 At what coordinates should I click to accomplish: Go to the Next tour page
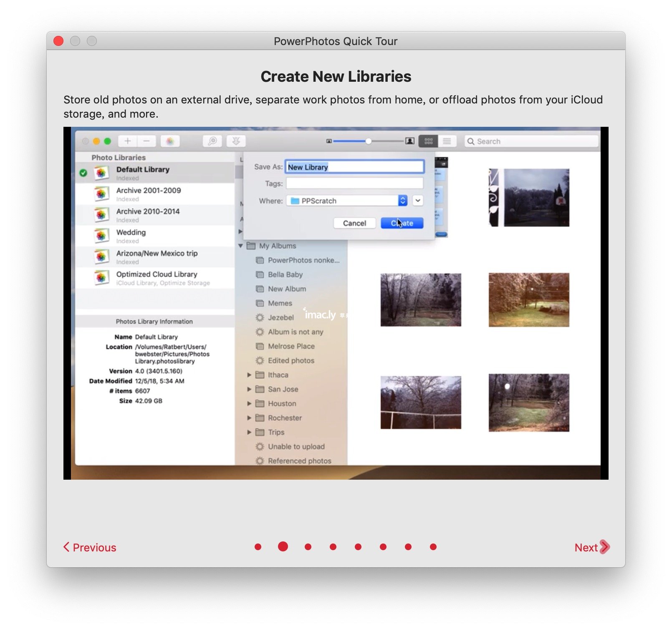click(x=592, y=547)
